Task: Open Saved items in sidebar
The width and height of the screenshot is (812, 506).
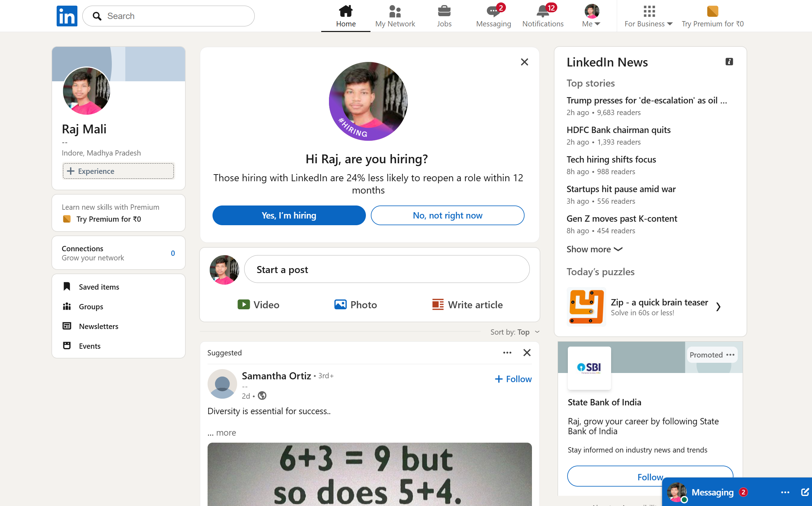Action: [99, 286]
